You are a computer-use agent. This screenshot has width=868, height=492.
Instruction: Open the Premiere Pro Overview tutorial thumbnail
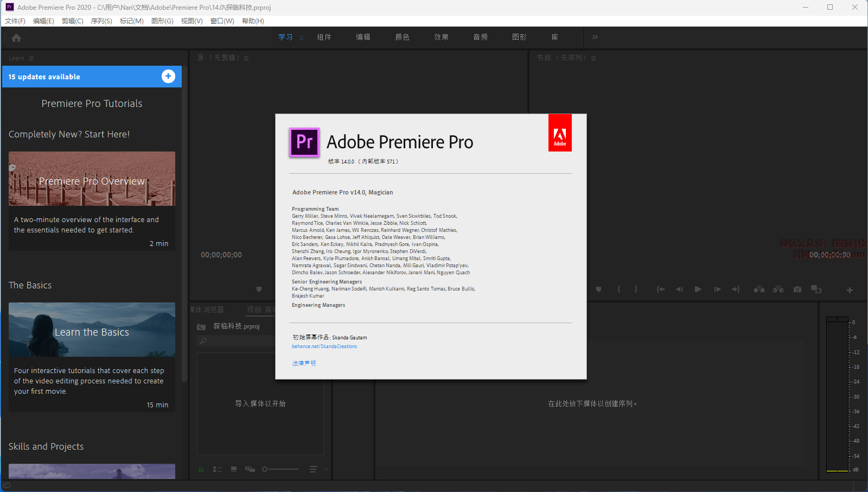[x=92, y=179]
